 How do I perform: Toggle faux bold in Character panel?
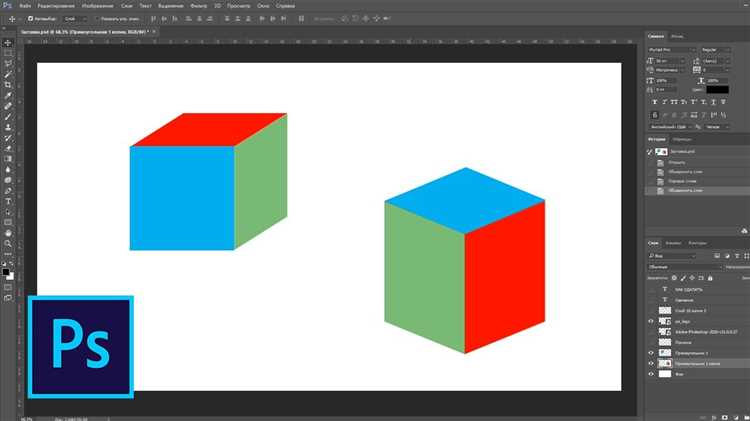655,102
